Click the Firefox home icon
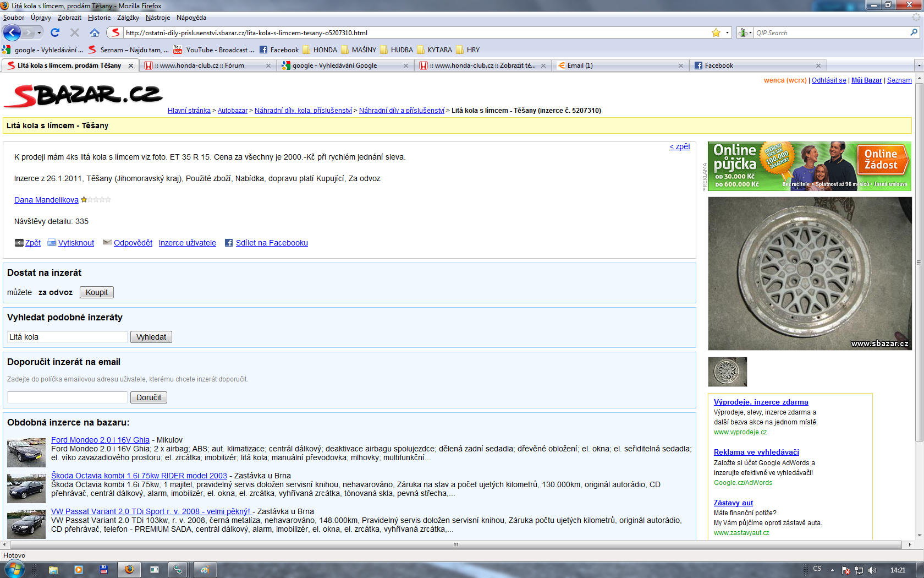 95,32
